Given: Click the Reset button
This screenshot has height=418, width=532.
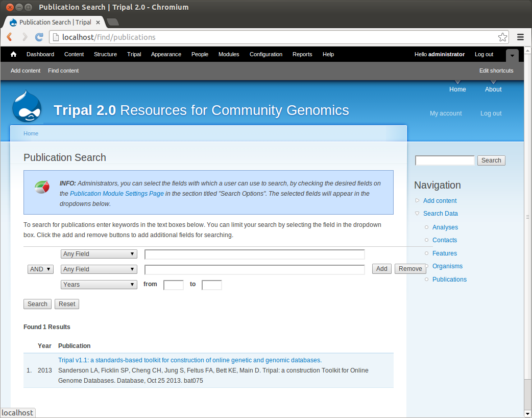Looking at the screenshot, I should tap(67, 304).
